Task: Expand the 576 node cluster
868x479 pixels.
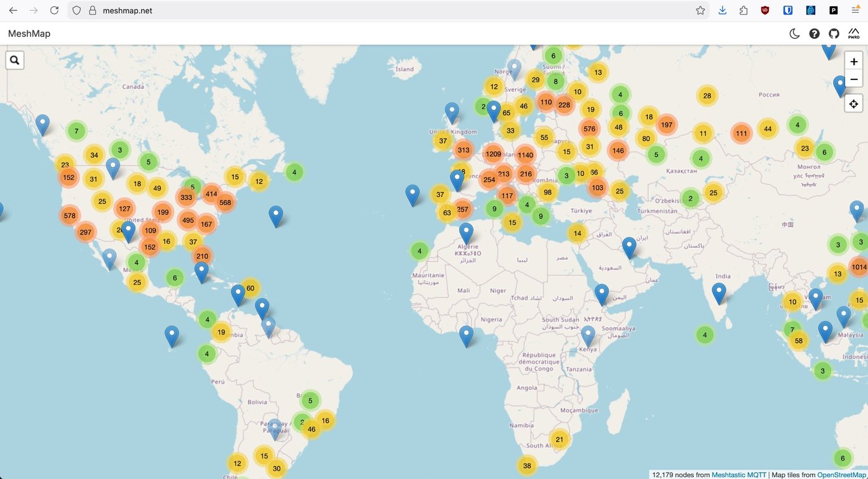Action: pos(589,128)
